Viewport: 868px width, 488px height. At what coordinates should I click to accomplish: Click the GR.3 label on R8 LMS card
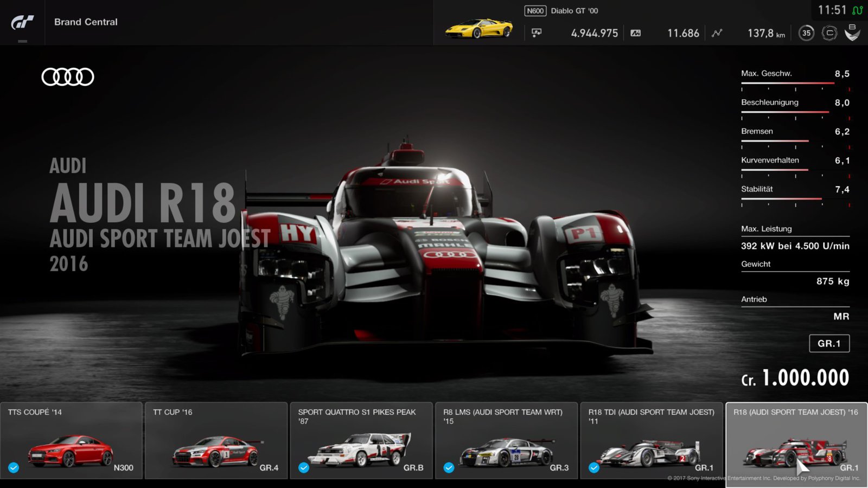(x=559, y=467)
